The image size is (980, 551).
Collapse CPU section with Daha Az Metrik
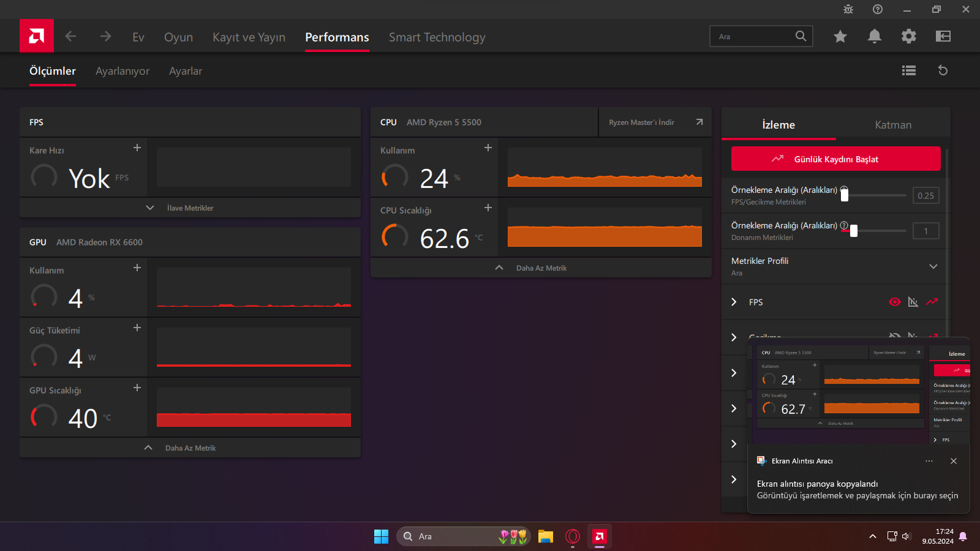[541, 268]
